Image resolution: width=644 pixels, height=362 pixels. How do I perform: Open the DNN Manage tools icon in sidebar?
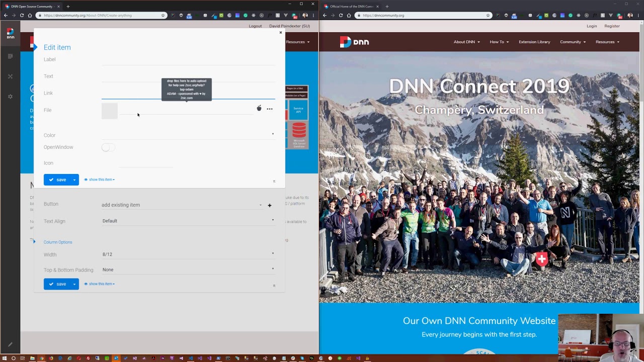click(x=10, y=76)
